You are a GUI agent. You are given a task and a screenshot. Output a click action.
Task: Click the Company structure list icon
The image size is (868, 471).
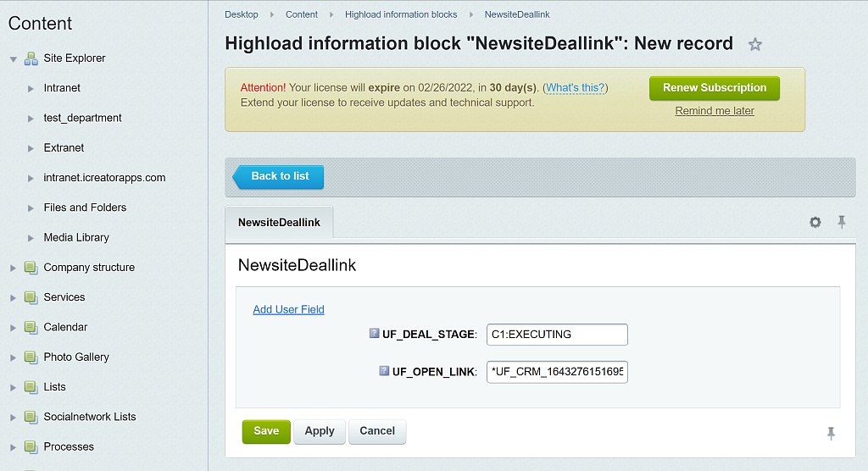point(31,268)
